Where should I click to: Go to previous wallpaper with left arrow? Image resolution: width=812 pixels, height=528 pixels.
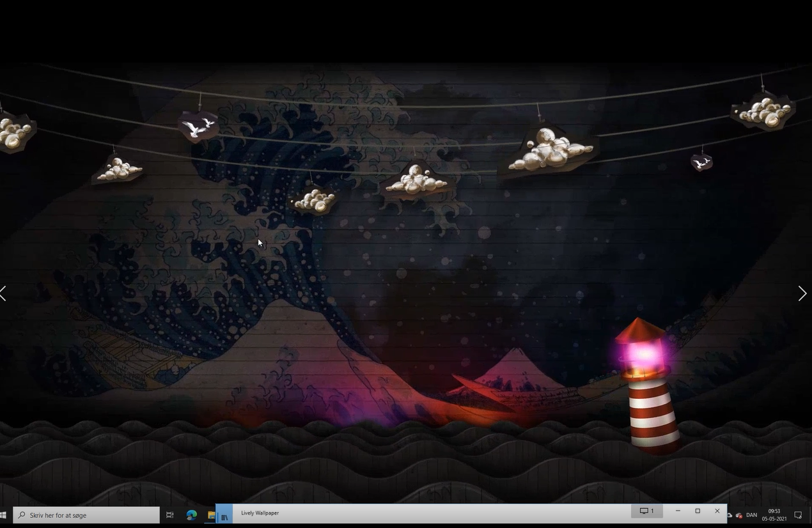pos(4,293)
